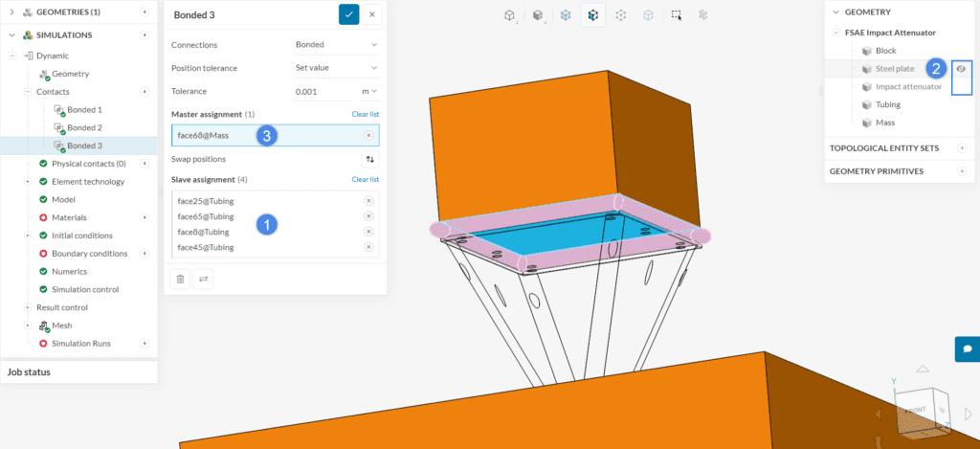The image size is (980, 449).
Task: Select the highlighted face selection mode cube
Action: (593, 15)
